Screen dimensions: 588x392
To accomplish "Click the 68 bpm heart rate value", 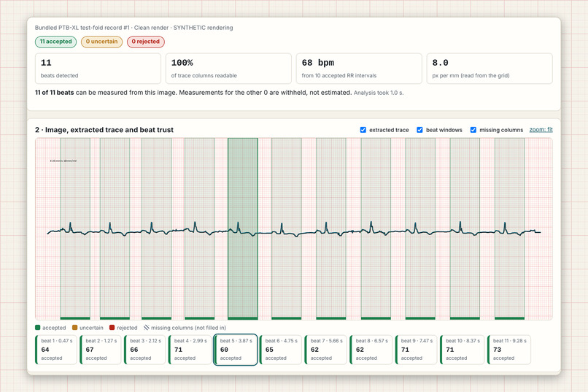I will (318, 63).
